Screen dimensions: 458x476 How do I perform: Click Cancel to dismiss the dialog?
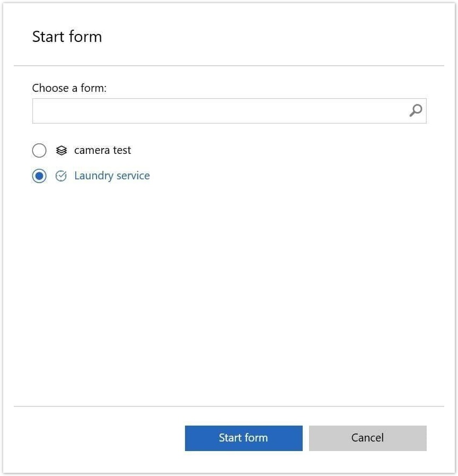click(x=367, y=438)
